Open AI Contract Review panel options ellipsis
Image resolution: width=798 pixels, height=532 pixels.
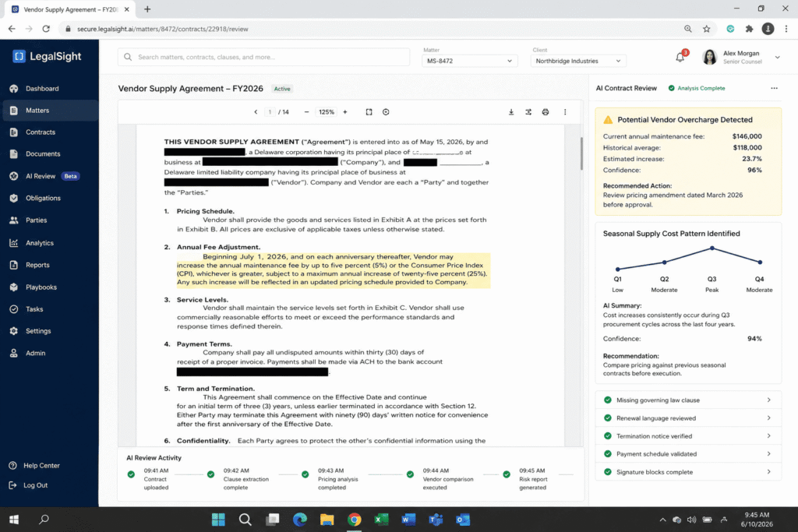[x=774, y=88]
